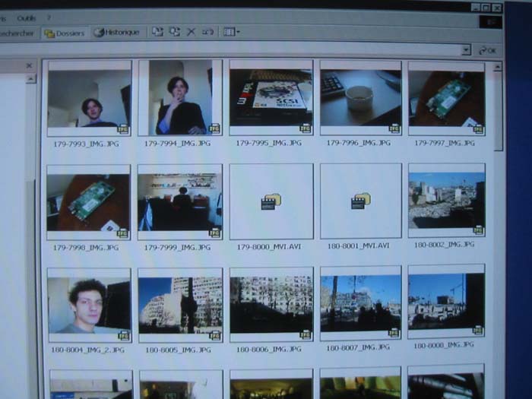Click the OK go button
The width and height of the screenshot is (532, 399).
(488, 51)
